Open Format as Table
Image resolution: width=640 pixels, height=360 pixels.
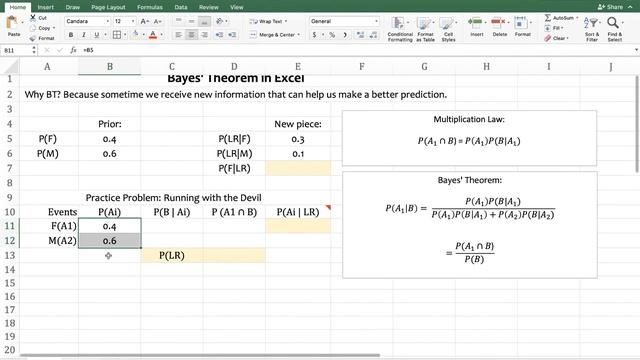(425, 29)
